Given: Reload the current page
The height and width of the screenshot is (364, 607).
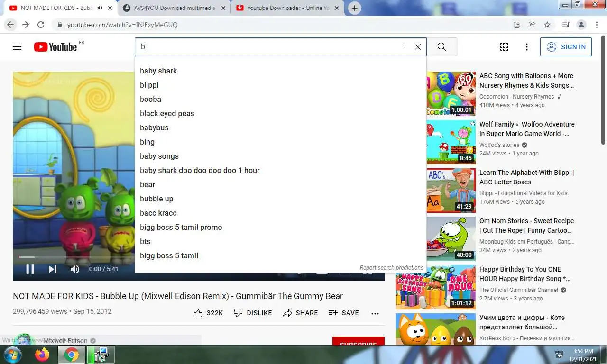Looking at the screenshot, I should [41, 25].
